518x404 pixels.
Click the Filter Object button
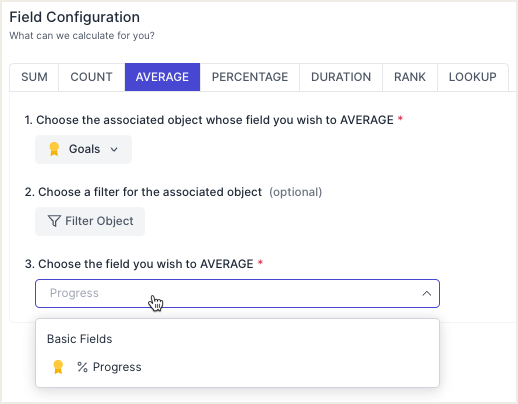90,221
